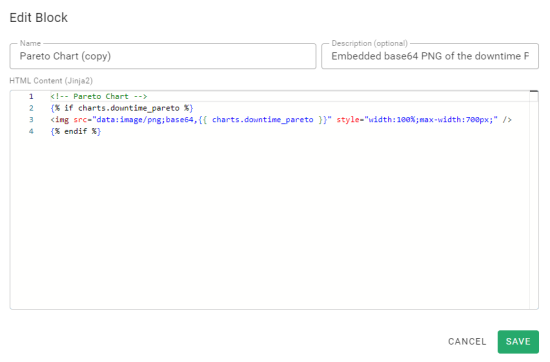
Task: Place cursor on the 'if charts.downtime_pareto' line
Action: pyautogui.click(x=122, y=108)
